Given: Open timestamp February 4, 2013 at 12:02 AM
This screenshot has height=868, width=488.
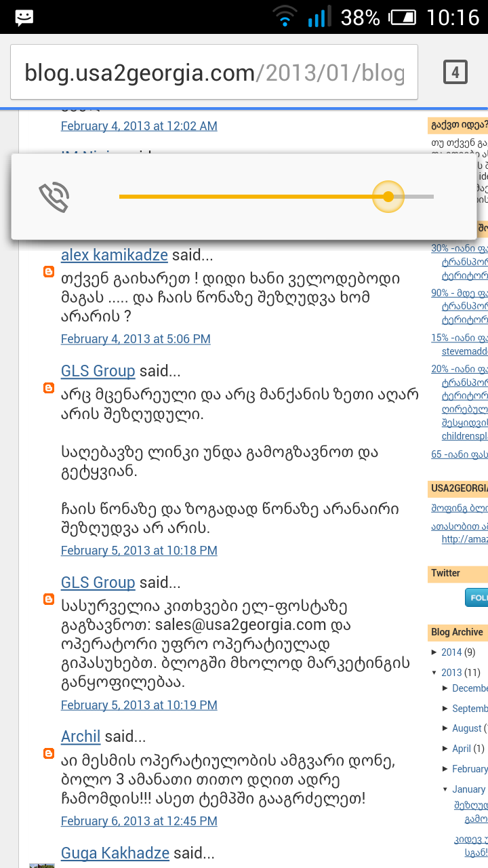Looking at the screenshot, I should coord(139,126).
